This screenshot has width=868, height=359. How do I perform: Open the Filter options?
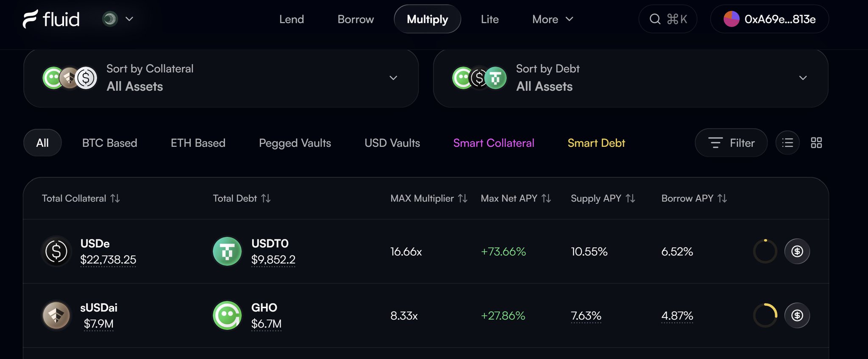click(x=731, y=143)
